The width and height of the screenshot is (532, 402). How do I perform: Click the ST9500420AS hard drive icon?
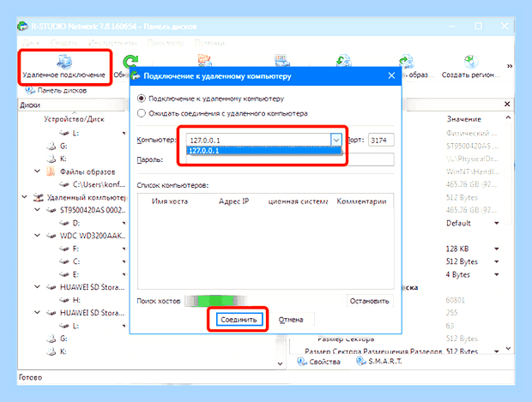(51, 210)
